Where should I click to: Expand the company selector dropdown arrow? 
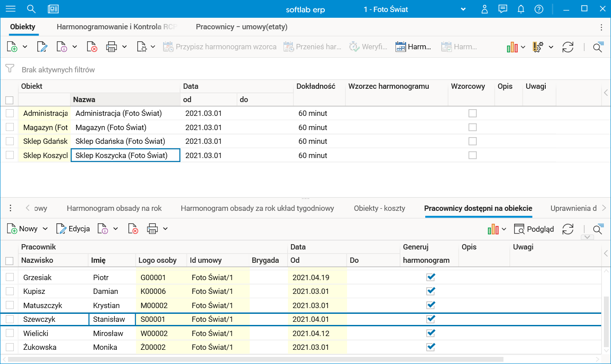(x=463, y=9)
